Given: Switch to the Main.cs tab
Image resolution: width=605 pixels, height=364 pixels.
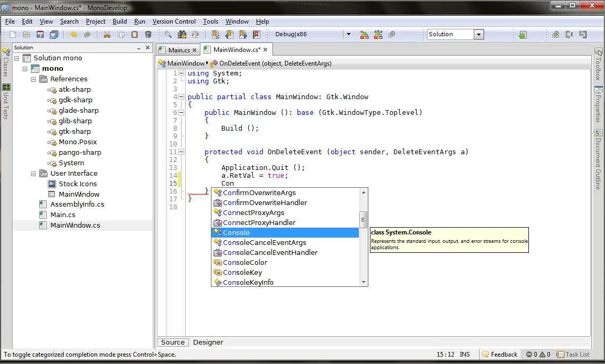Looking at the screenshot, I should [177, 49].
